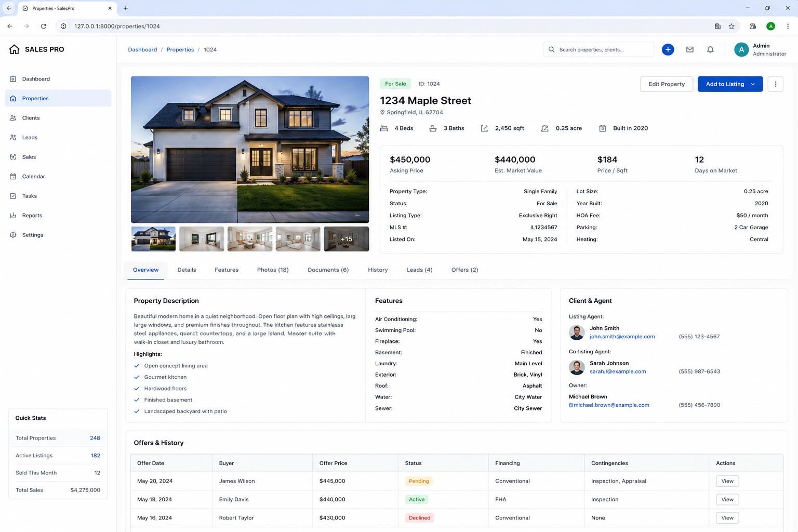Open the History tab
This screenshot has height=532, width=798.
click(378, 270)
